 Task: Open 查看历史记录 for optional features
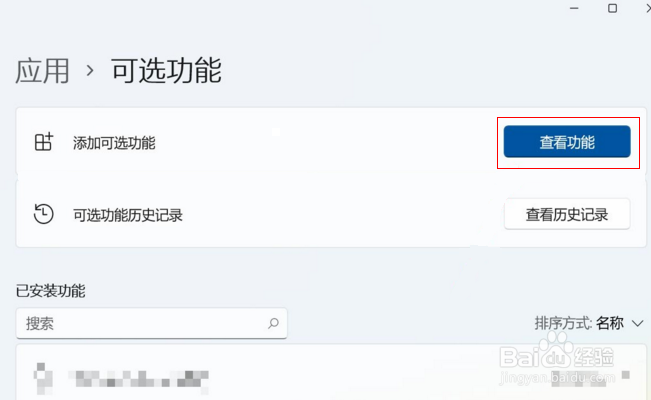pyautogui.click(x=567, y=214)
